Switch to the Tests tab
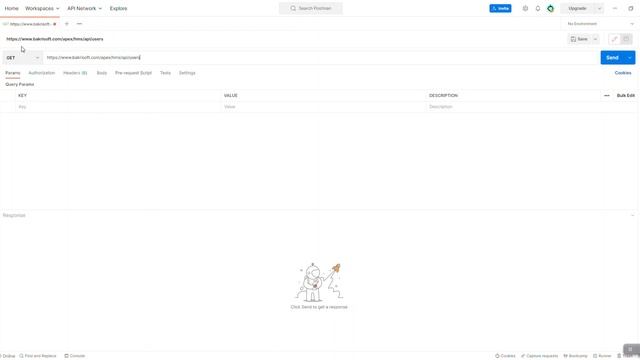 165,73
